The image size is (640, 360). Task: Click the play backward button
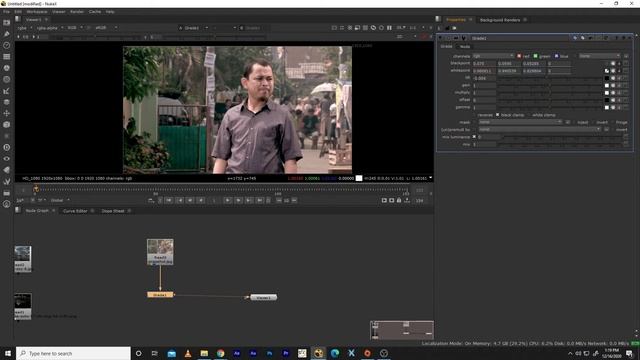[201, 200]
